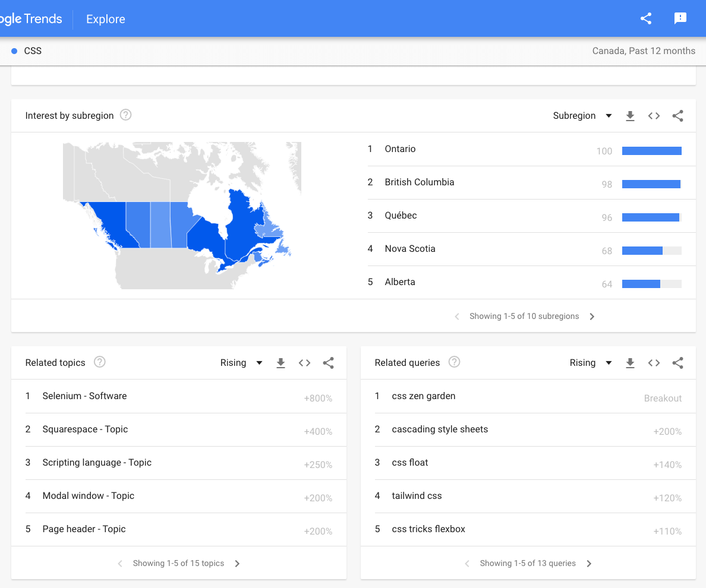Viewport: 706px width, 588px height.
Task: Share the Interest by subregion card
Action: coord(677,116)
